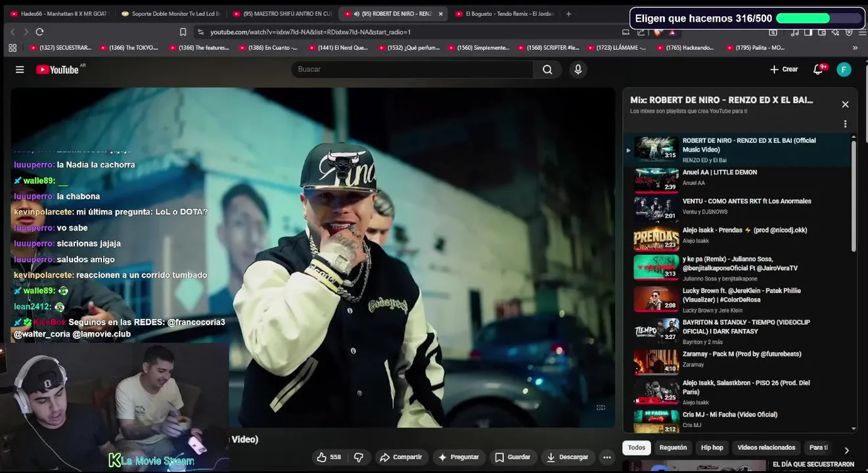Show more chips with the next arrow
Image resolution: width=868 pixels, height=473 pixels.
point(846,450)
